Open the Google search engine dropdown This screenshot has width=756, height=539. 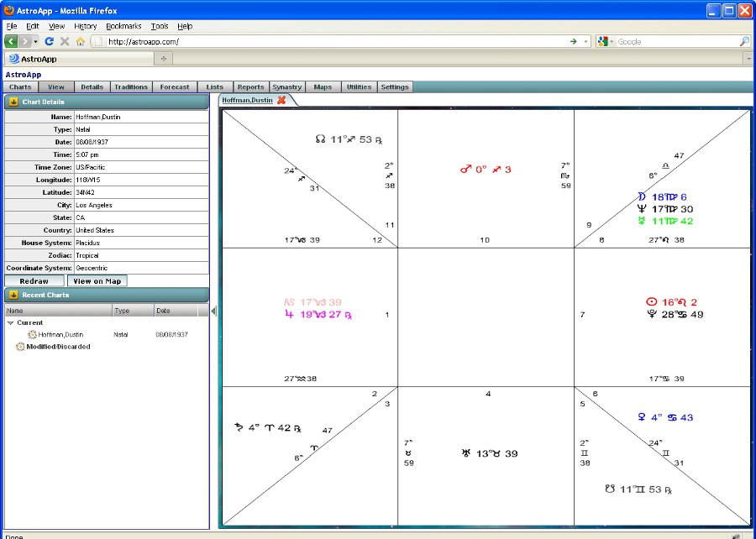(606, 41)
